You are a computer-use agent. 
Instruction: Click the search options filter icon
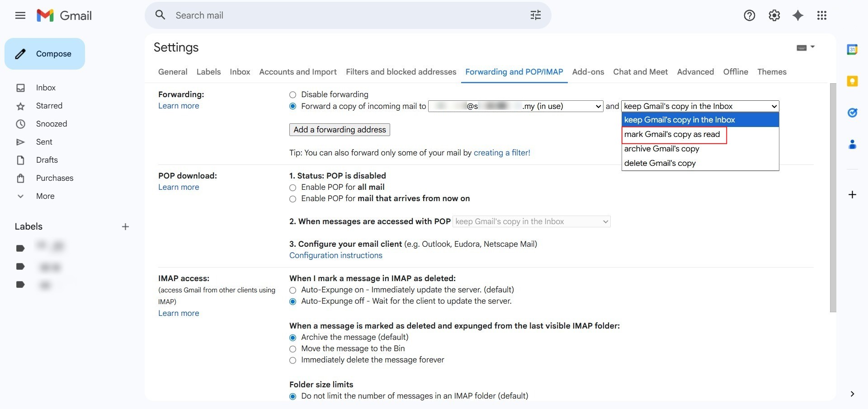pyautogui.click(x=535, y=15)
